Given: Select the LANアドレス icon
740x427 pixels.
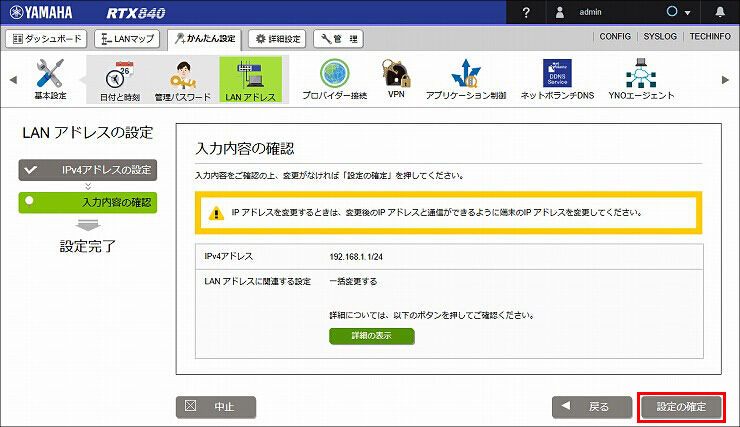Looking at the screenshot, I should point(251,80).
